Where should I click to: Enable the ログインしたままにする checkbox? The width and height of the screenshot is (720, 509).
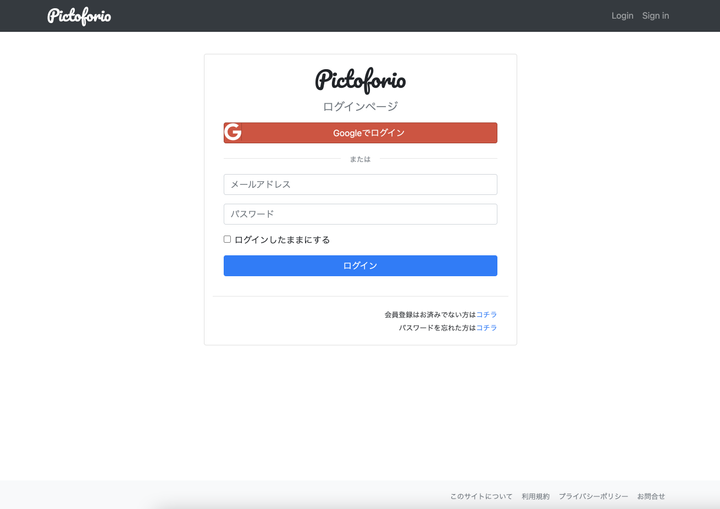point(227,239)
